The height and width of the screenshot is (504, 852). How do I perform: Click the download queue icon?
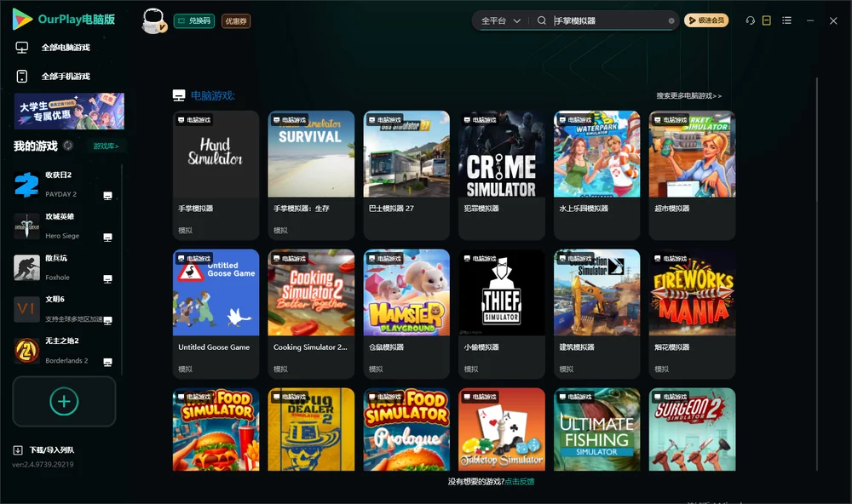coord(17,450)
